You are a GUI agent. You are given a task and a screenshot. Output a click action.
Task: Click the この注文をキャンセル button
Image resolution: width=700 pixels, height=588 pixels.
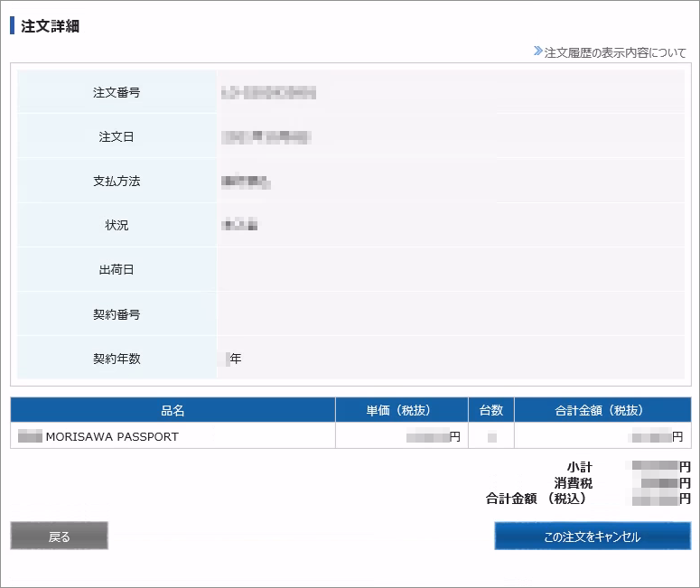pos(592,537)
